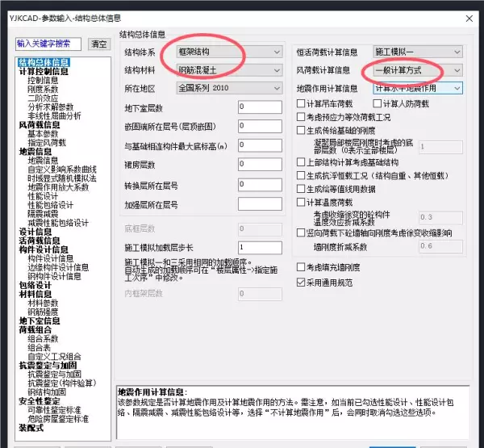This screenshot has height=448, width=484.
Task: Click the 输入关键字搜索 search field
Action: click(x=48, y=44)
